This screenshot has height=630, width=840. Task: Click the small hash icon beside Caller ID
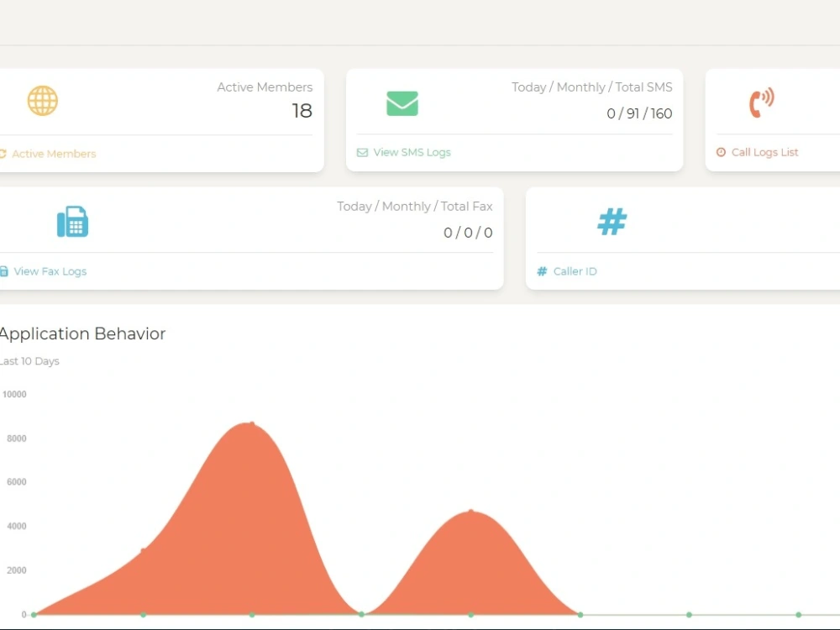tap(542, 271)
